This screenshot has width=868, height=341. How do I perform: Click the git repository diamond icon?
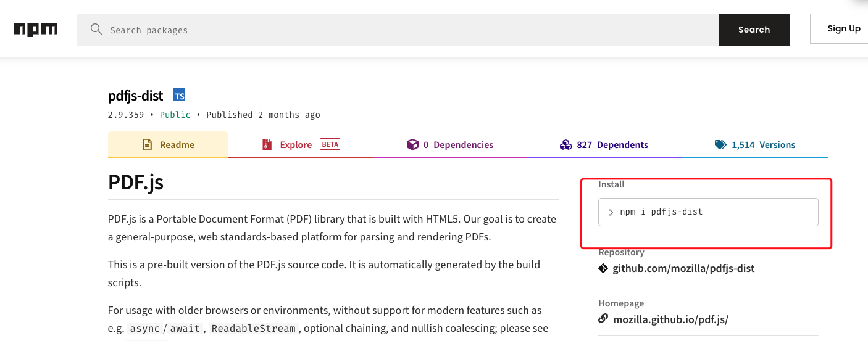tap(603, 268)
